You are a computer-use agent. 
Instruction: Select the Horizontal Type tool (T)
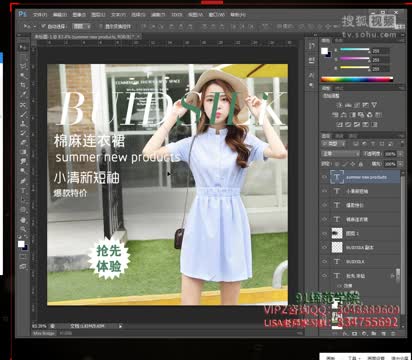click(23, 191)
